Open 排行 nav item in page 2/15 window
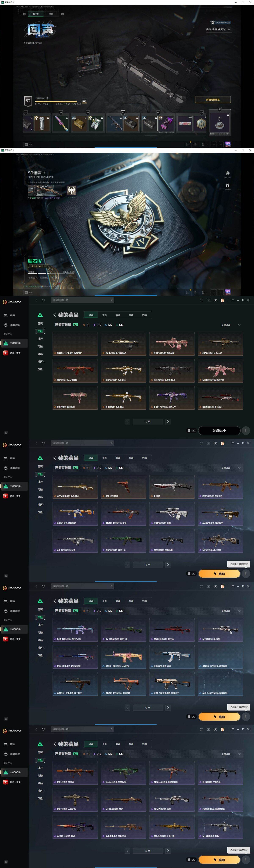The image size is (254, 868). click(40, 482)
